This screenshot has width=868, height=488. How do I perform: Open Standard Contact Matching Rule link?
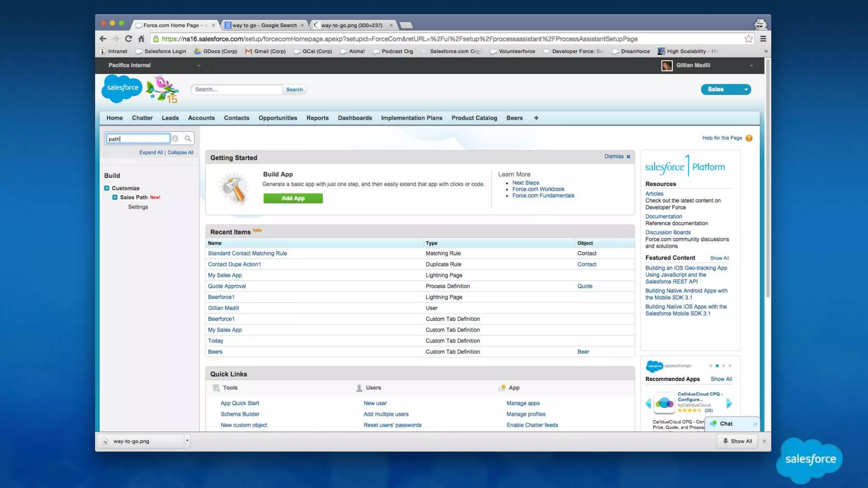pos(247,253)
